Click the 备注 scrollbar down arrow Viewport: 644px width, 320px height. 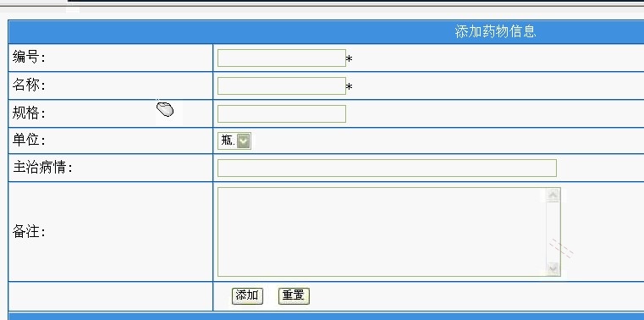click(553, 268)
